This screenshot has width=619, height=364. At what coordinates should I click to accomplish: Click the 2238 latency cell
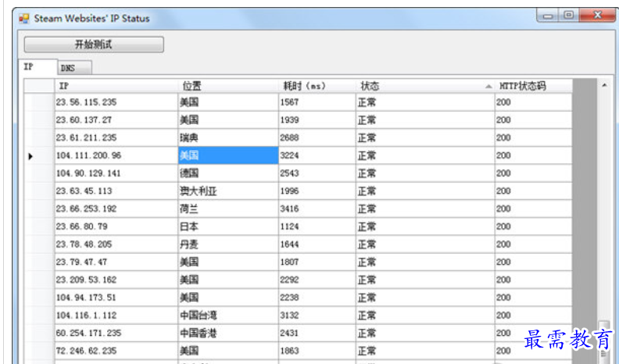[317, 298]
